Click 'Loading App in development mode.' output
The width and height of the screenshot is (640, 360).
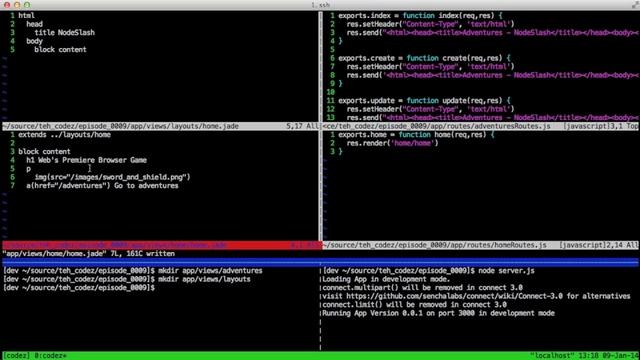click(386, 279)
